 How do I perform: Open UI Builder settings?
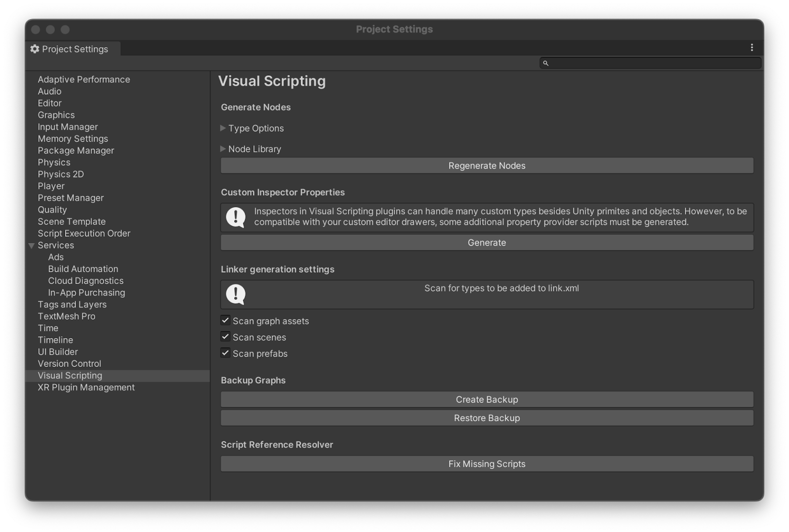[x=58, y=352]
